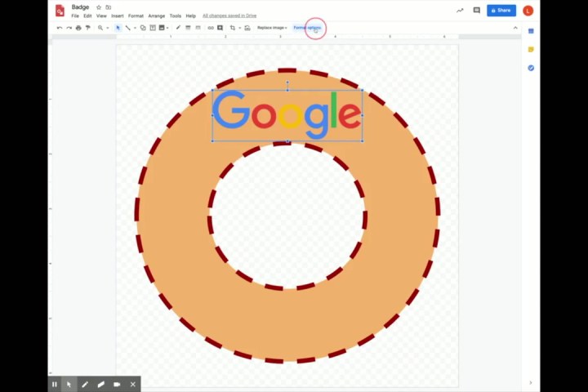Open the Edit menu

coord(87,16)
